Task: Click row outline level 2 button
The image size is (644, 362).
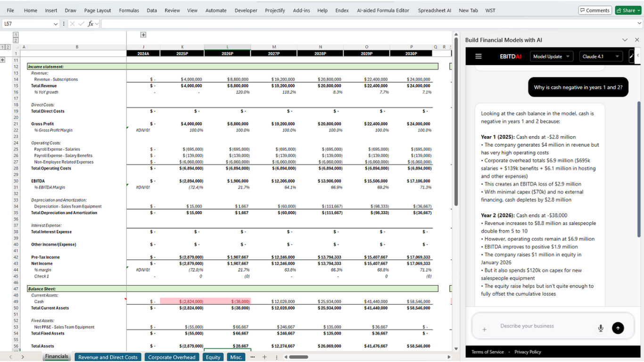Action: point(8,47)
